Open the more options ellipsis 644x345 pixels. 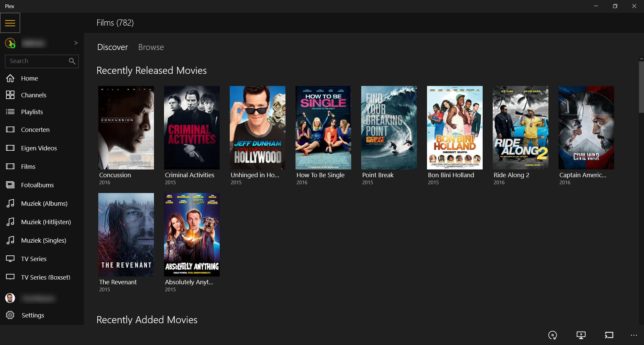pos(634,335)
